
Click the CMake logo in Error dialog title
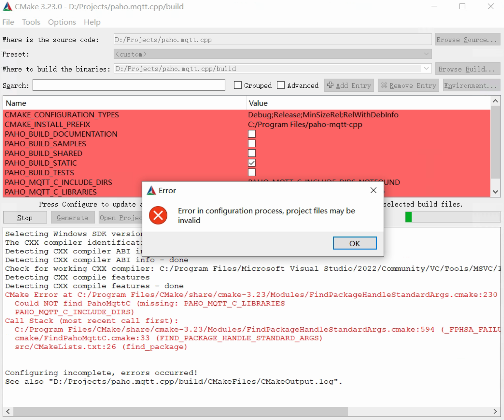click(151, 190)
